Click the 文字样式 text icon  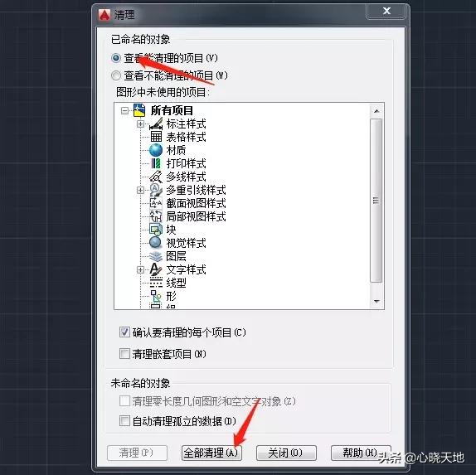click(156, 269)
